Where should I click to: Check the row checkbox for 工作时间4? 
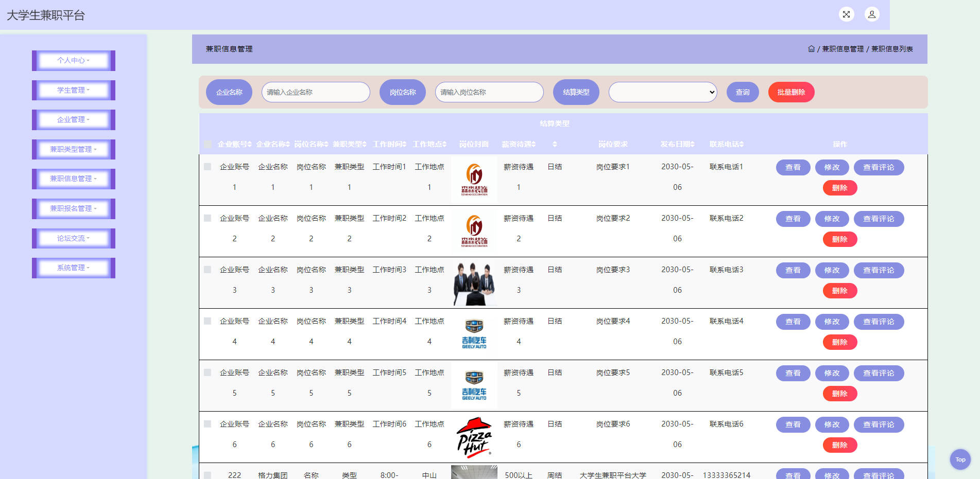(x=208, y=321)
